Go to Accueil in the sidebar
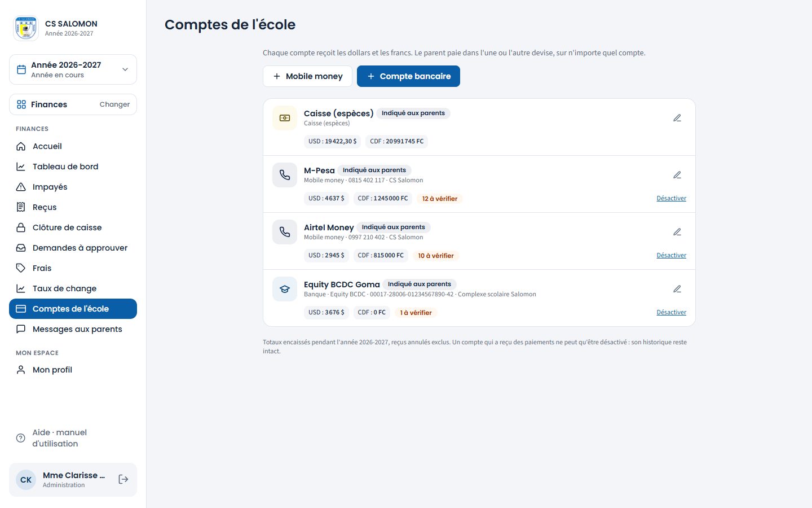812x508 pixels. (73, 146)
